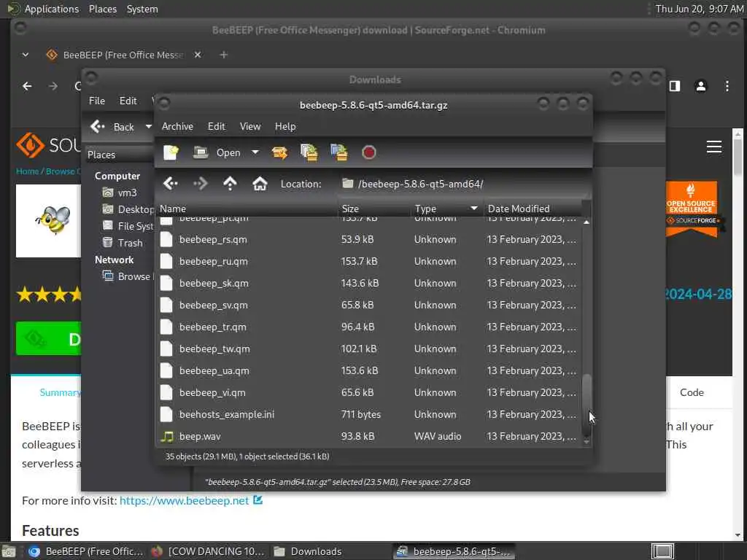Screen dimensions: 747x560
Task: Open the Archive menu
Action: (x=177, y=126)
